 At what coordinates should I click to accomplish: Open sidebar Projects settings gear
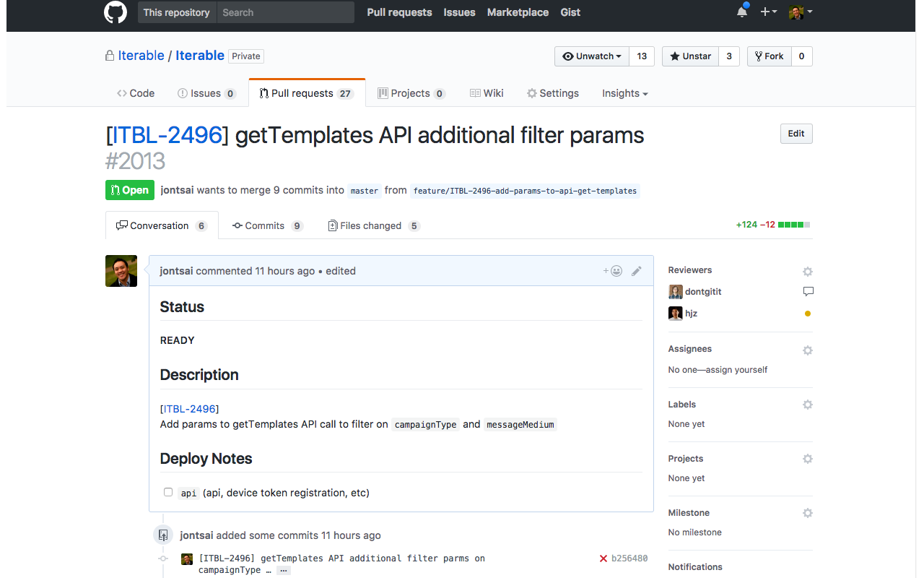pos(808,459)
